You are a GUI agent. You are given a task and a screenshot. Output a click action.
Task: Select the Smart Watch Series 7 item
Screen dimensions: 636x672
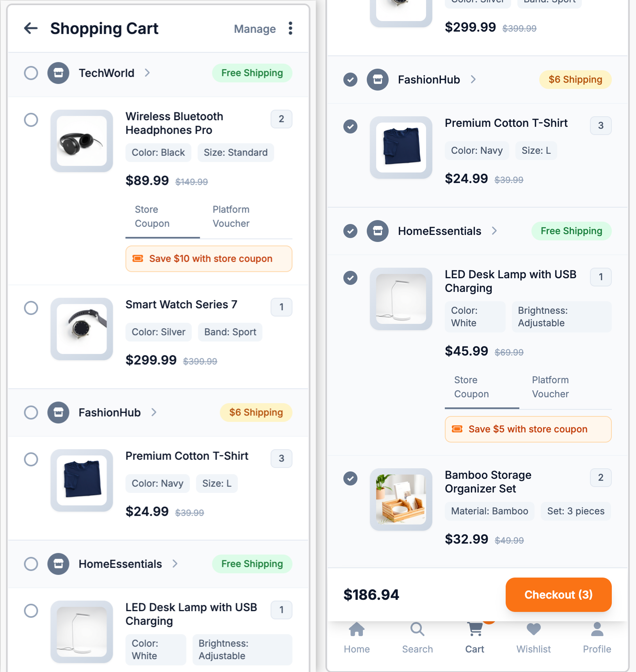click(31, 308)
